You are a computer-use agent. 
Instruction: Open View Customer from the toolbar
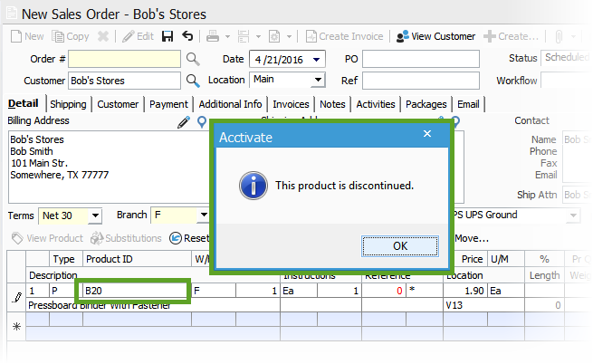(x=435, y=36)
